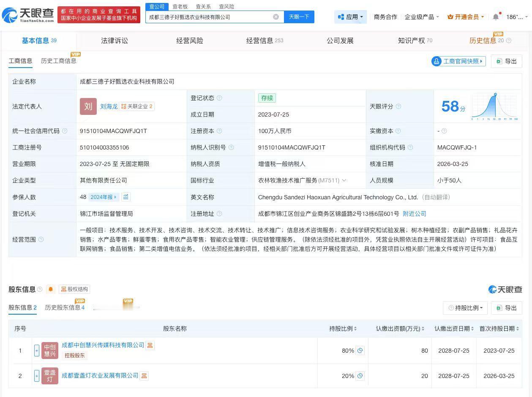Open the 成都中创慧兴传媒科技有限公司 link
The width and height of the screenshot is (532, 397).
(x=103, y=345)
